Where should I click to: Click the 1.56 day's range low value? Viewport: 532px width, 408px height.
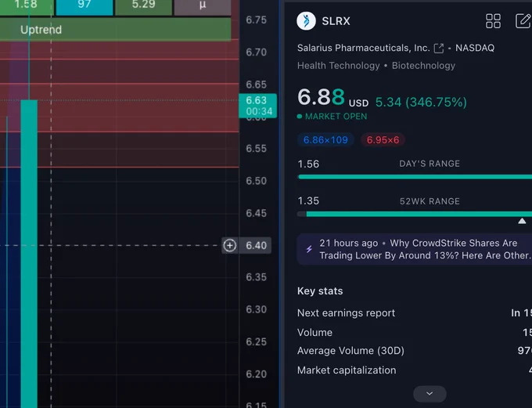tap(308, 164)
